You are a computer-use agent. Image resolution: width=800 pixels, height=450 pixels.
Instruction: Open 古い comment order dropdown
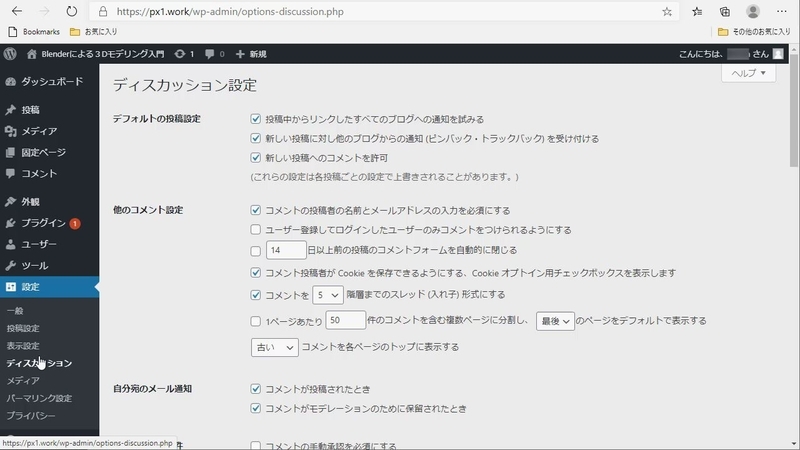pyautogui.click(x=274, y=347)
